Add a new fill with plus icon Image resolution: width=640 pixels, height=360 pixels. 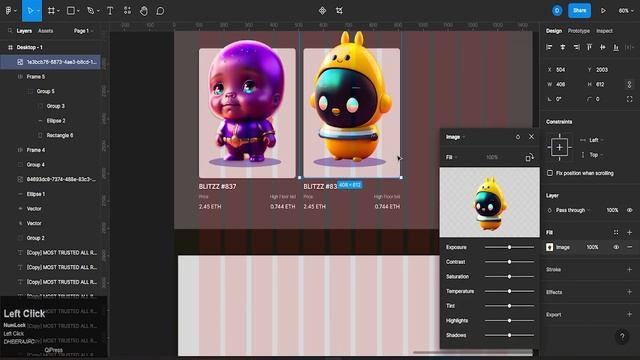629,232
